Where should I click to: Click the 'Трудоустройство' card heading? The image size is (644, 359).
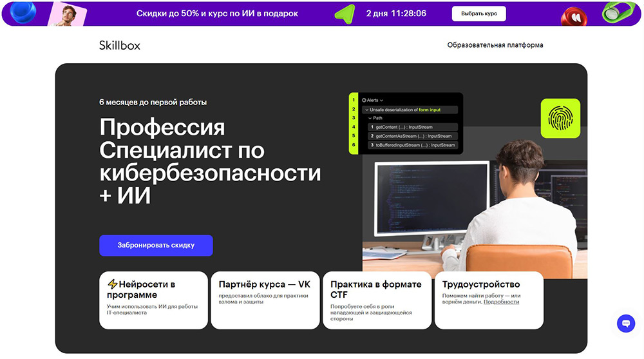481,284
